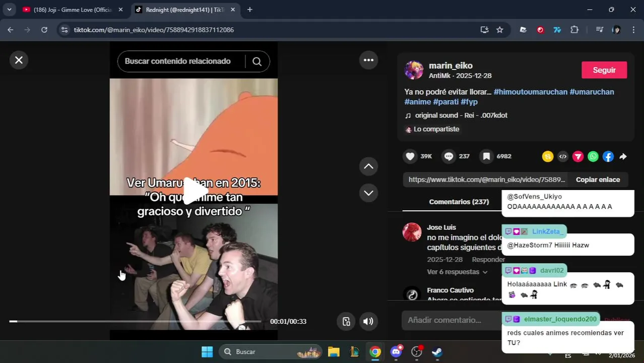The height and width of the screenshot is (363, 644).
Task: Click the site information icon in address bar
Action: tap(65, 30)
